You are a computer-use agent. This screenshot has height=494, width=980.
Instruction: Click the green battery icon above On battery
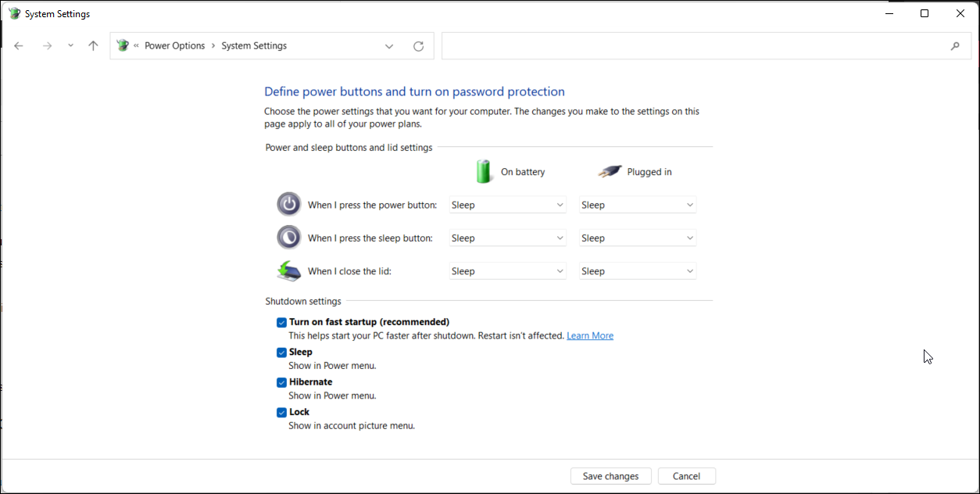(484, 170)
